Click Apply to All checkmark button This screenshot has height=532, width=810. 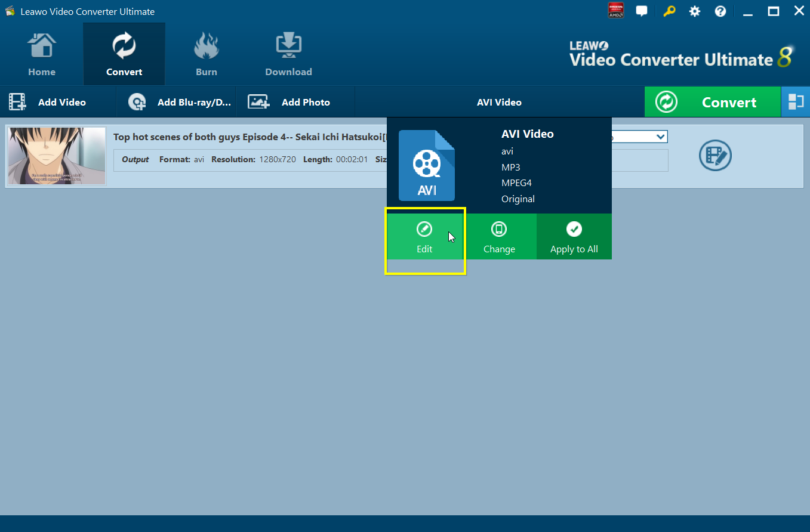tap(574, 237)
